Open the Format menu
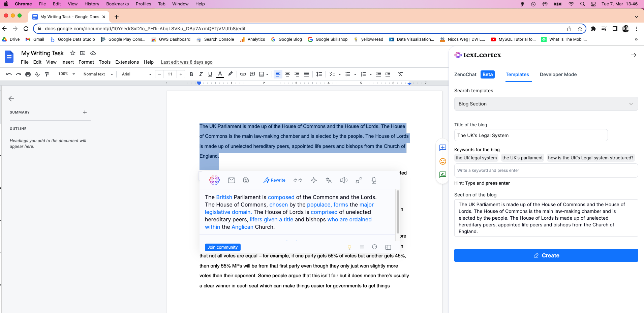 point(86,62)
